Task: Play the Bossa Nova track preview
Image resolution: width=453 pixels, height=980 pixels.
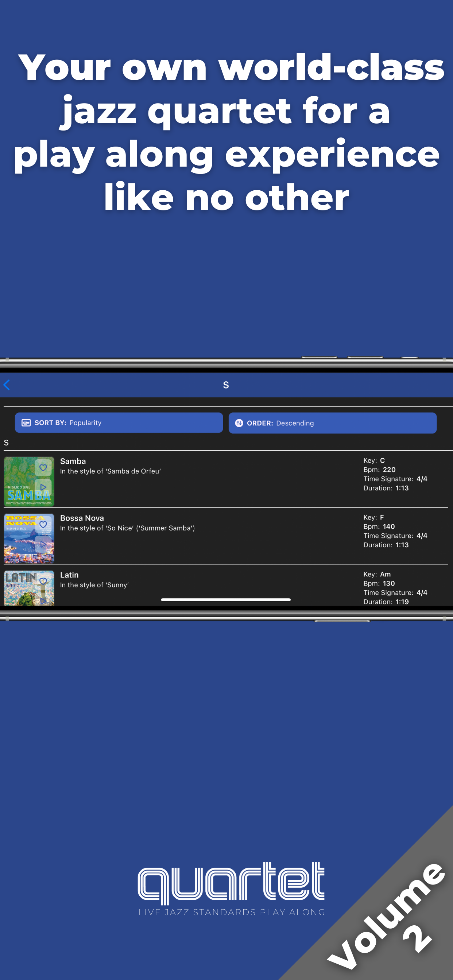Action: (43, 544)
